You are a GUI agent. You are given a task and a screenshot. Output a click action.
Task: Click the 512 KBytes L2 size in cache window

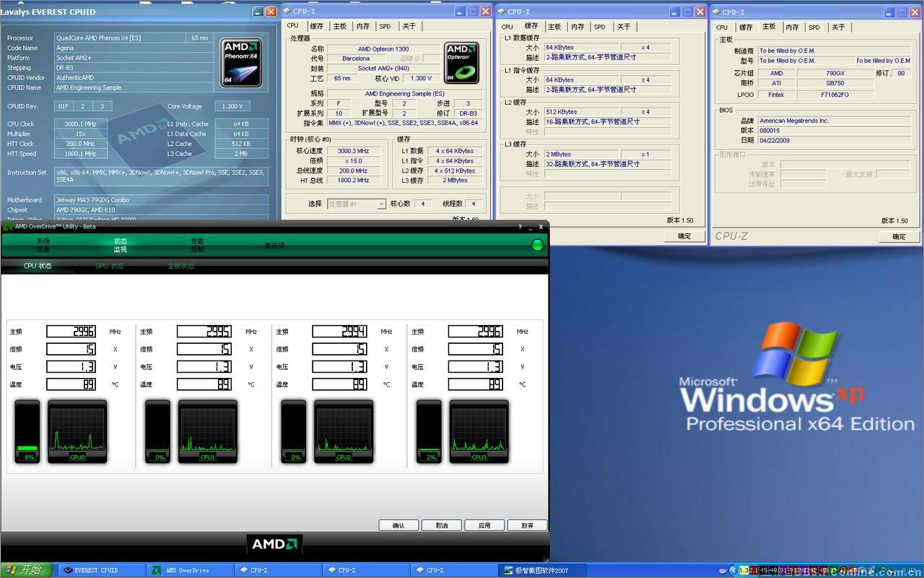click(581, 112)
